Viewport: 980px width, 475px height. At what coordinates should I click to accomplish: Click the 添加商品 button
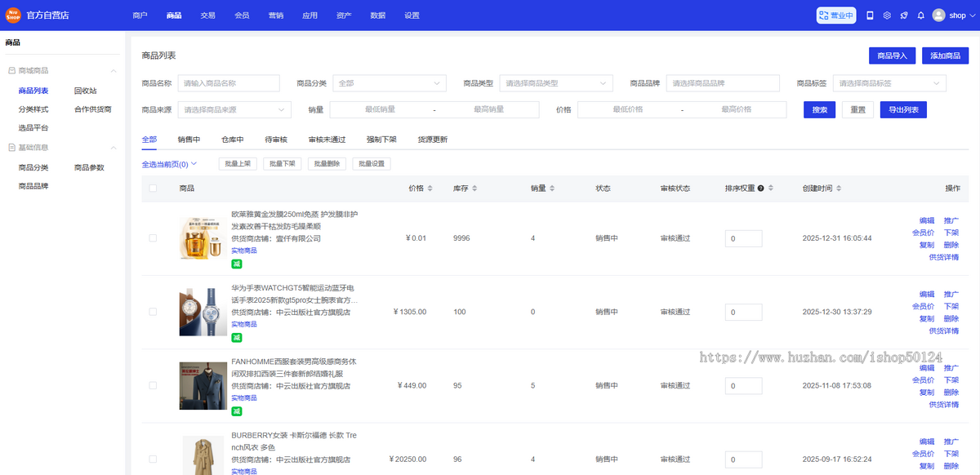click(945, 55)
